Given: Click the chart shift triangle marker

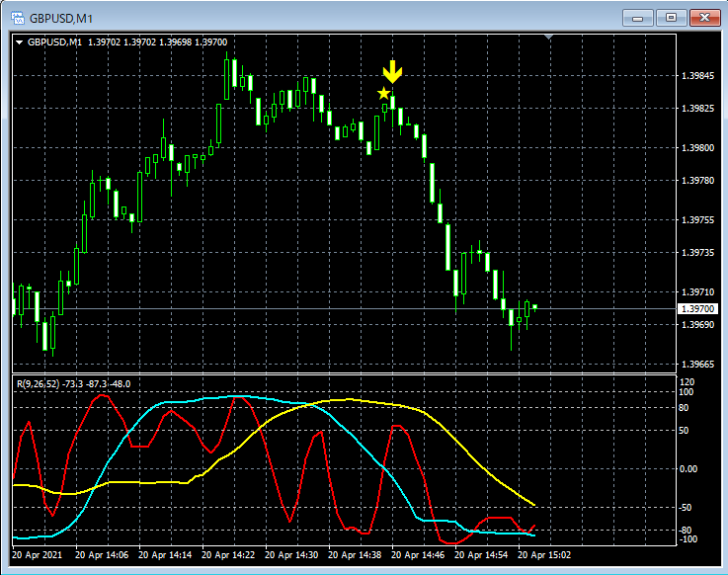Looking at the screenshot, I should 549,37.
